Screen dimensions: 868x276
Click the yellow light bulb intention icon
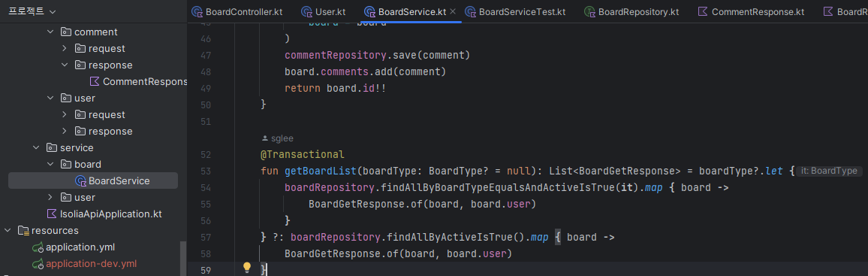click(248, 268)
